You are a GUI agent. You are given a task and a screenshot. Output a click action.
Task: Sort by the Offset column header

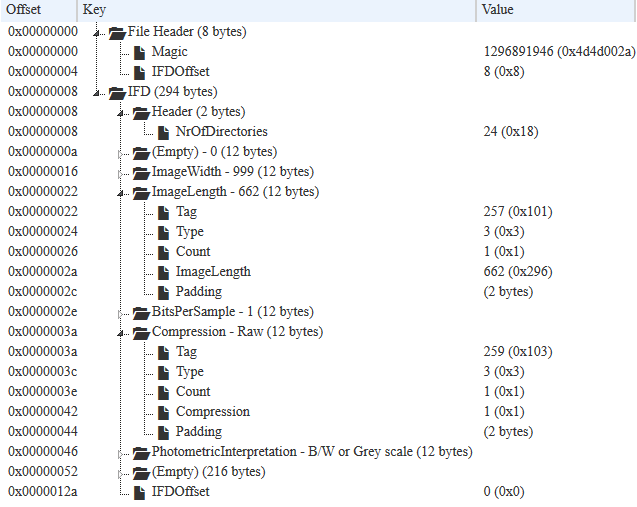pyautogui.click(x=39, y=10)
